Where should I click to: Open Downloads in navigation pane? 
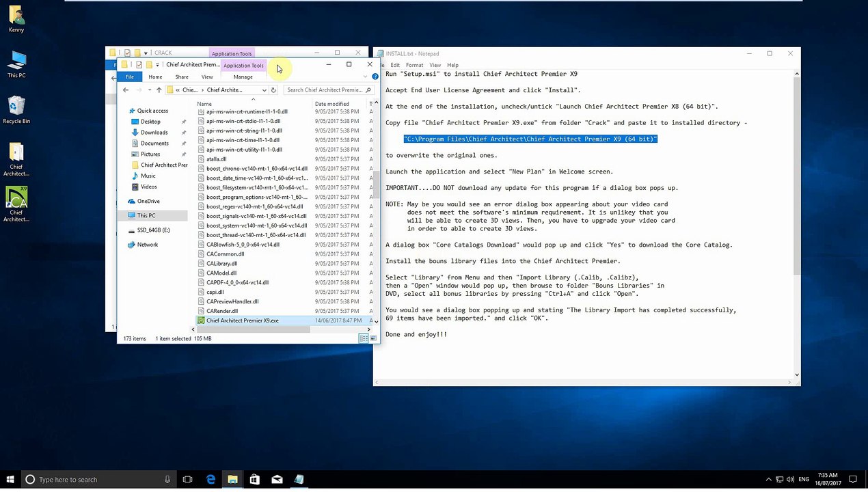[154, 133]
